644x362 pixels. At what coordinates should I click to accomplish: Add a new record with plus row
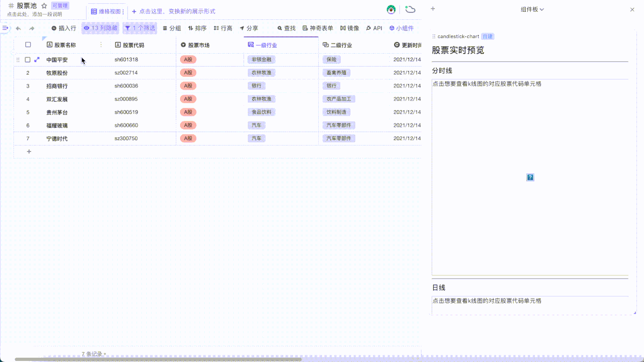pyautogui.click(x=28, y=151)
